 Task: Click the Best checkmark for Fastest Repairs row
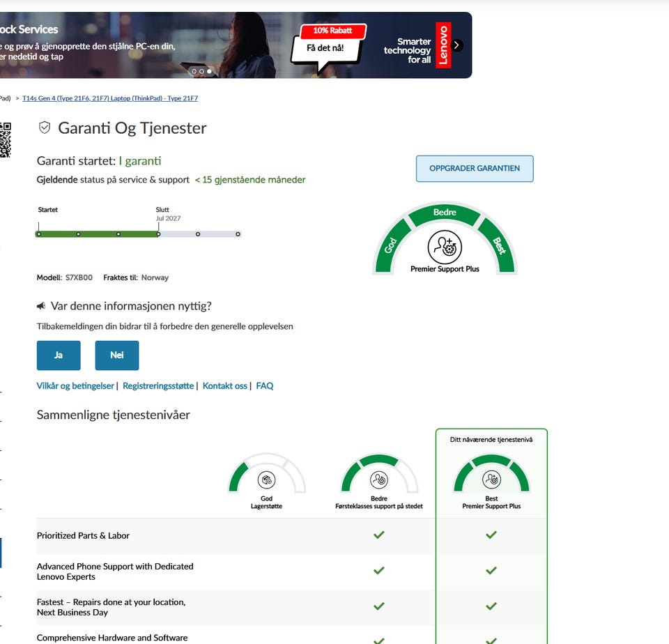pos(491,606)
